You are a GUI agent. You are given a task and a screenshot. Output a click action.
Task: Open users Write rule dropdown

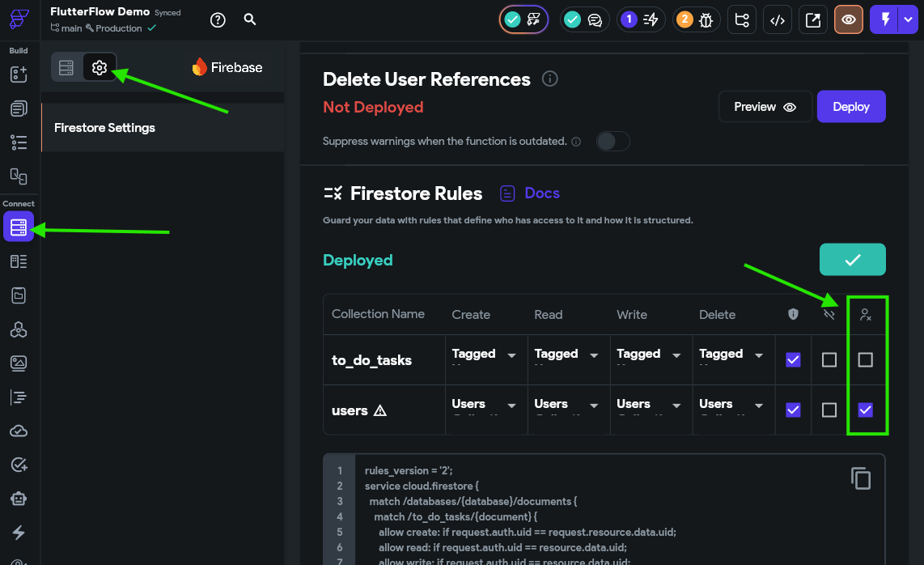651,410
